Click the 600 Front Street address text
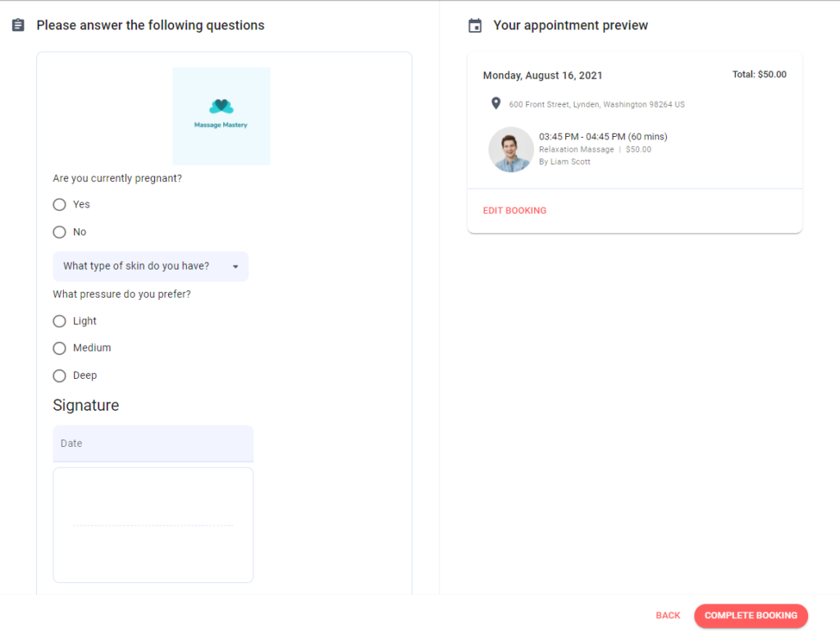Screen dimensions: 840x633 click(x=597, y=104)
